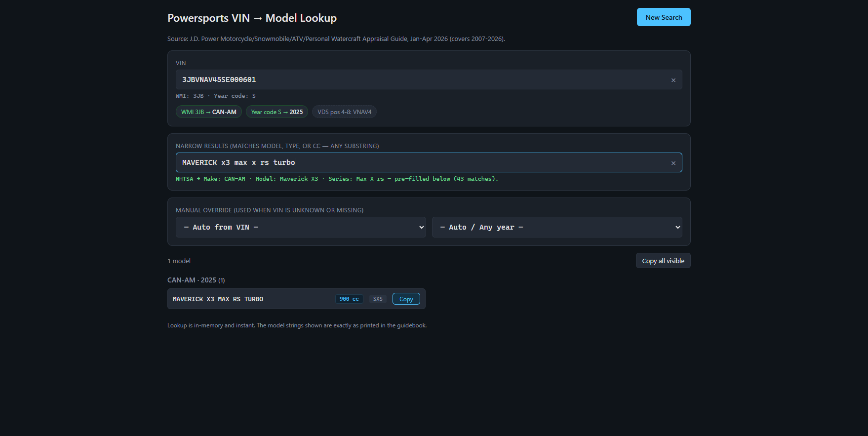The width and height of the screenshot is (868, 436).
Task: Click the J.D. Power source line
Action: (x=336, y=39)
